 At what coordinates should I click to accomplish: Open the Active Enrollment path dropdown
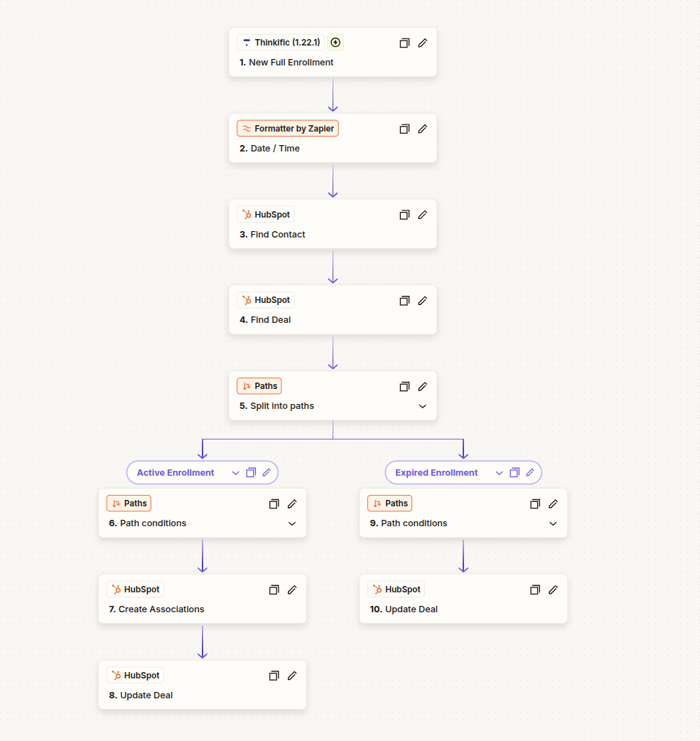pyautogui.click(x=236, y=472)
